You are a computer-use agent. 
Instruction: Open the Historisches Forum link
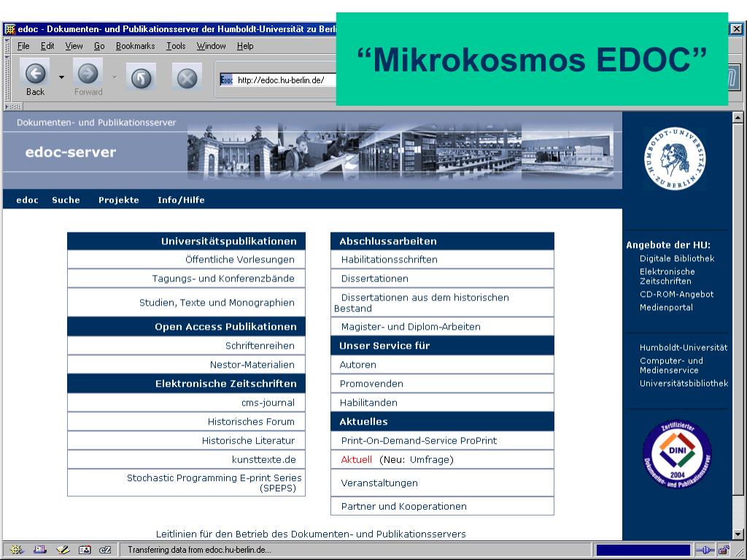coord(251,422)
